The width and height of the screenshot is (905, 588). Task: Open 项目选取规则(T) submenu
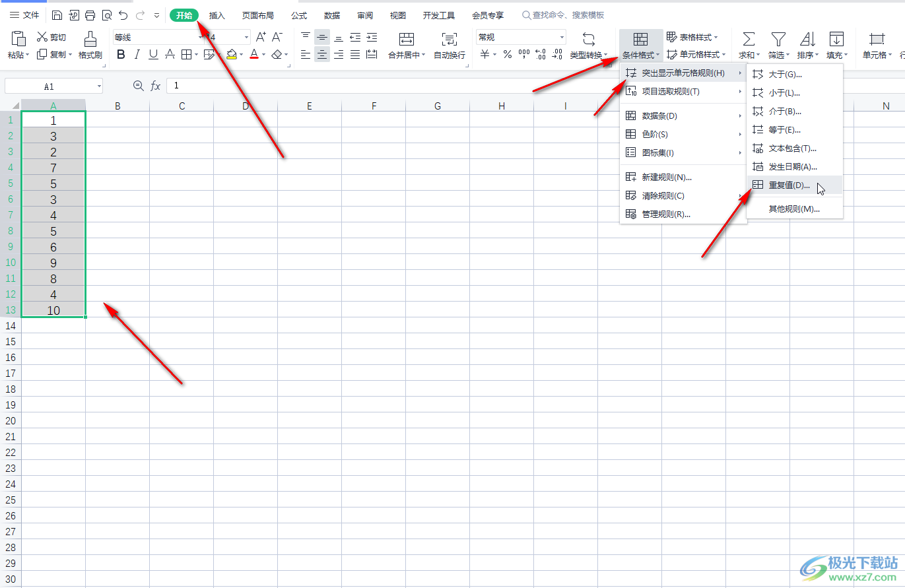click(683, 92)
